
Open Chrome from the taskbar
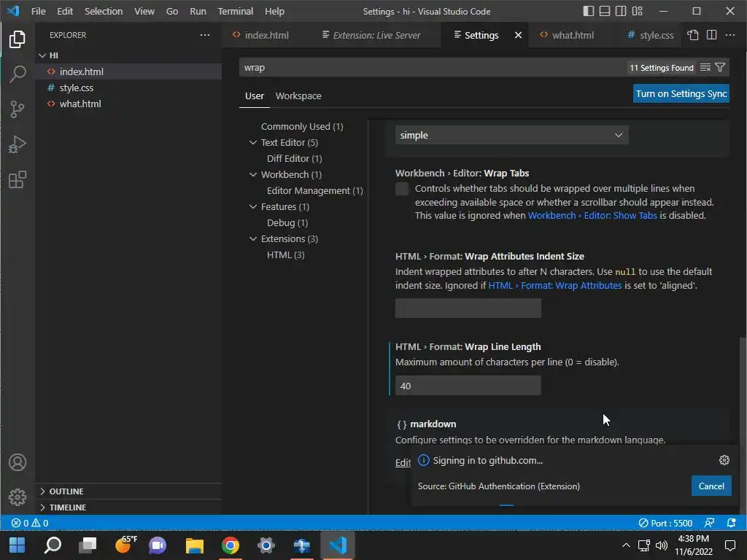(x=230, y=545)
